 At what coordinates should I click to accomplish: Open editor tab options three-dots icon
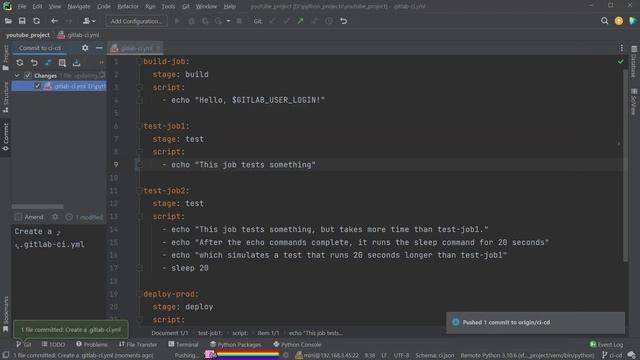621,48
